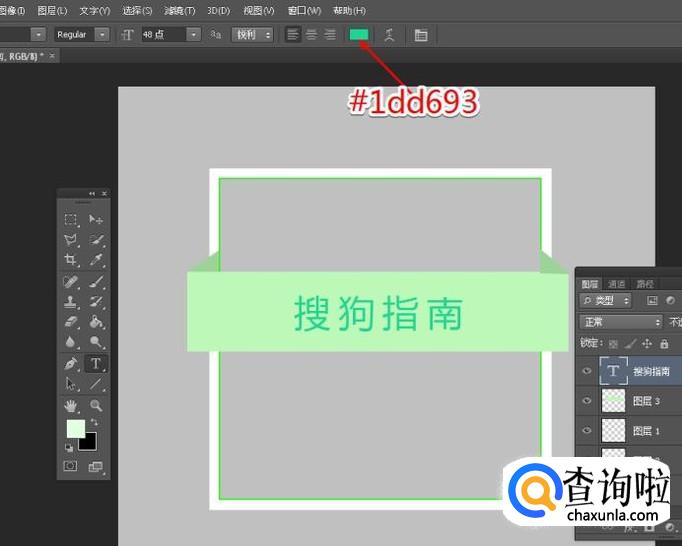
Task: Select the Paint Bucket tool
Action: [x=96, y=322]
